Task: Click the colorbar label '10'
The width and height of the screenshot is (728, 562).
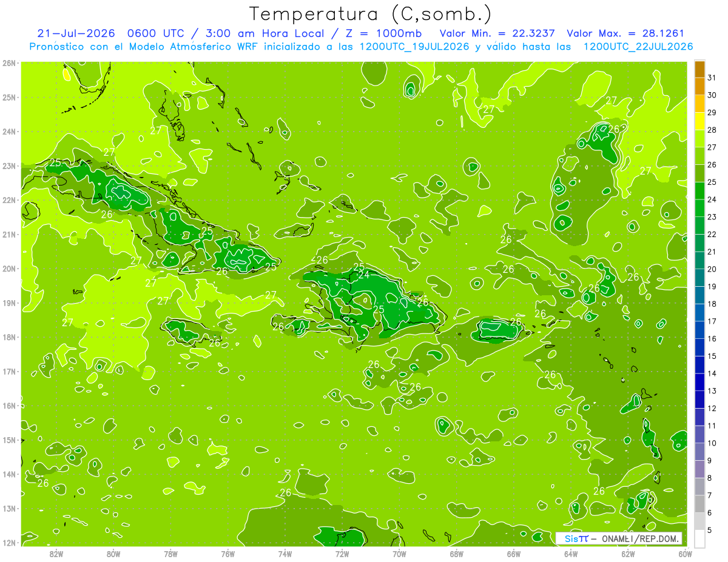Action: click(x=712, y=443)
